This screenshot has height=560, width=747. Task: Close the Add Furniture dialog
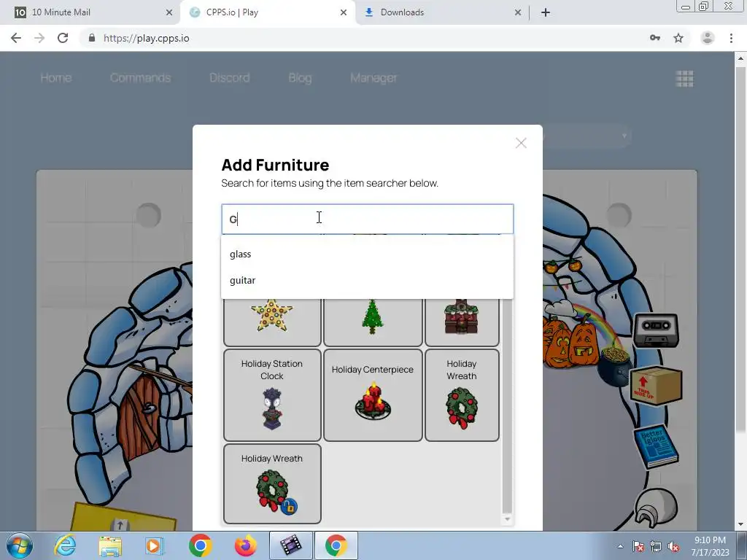(x=521, y=143)
